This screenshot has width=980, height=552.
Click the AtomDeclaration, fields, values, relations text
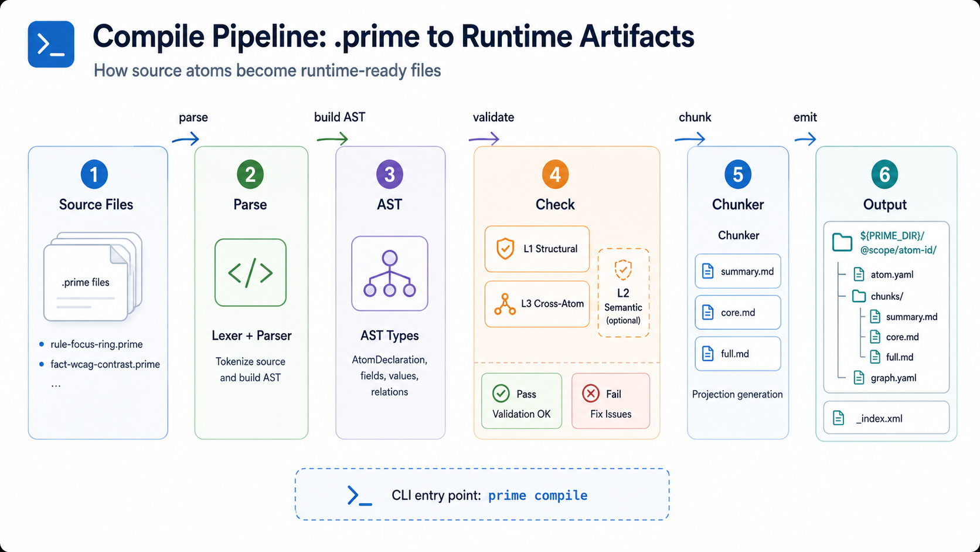coord(390,375)
